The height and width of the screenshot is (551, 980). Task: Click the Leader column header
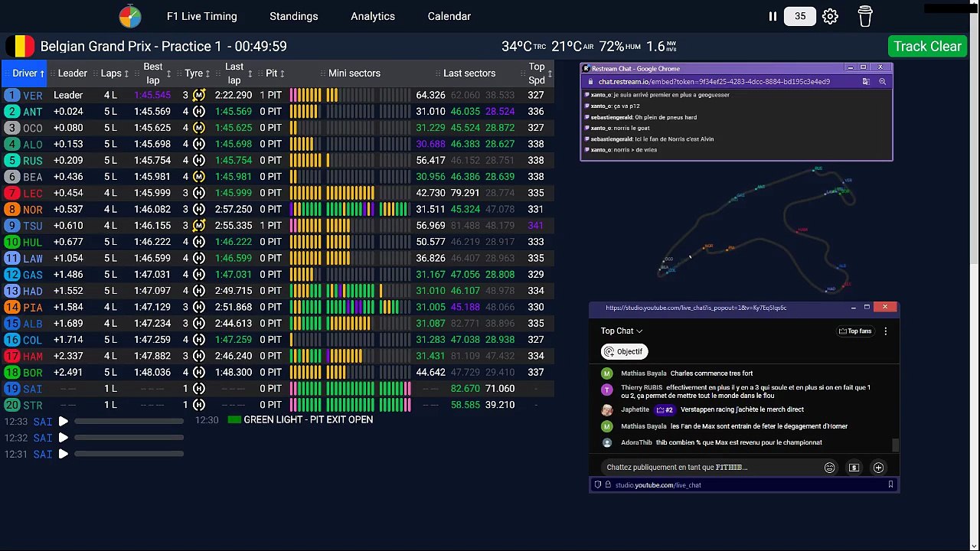[x=73, y=73]
